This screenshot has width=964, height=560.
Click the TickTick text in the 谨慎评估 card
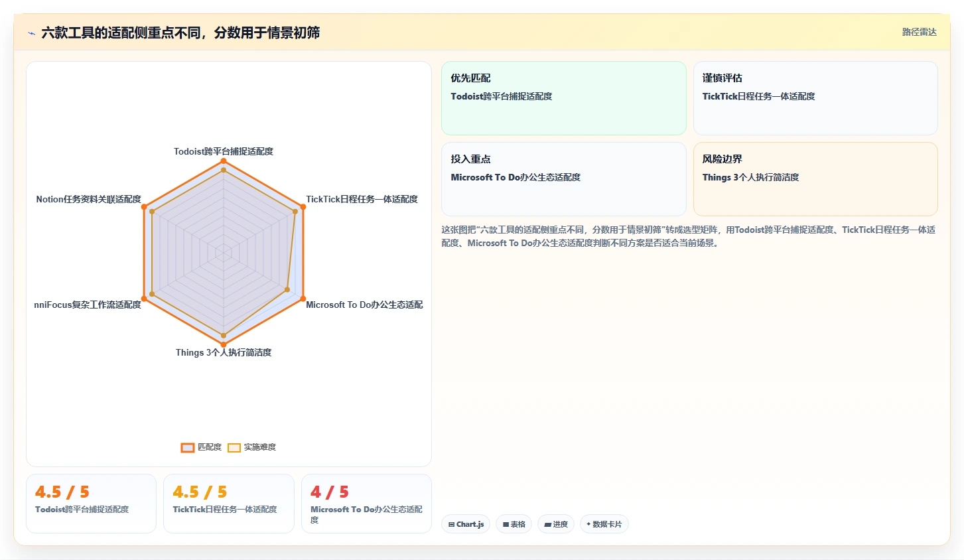point(758,96)
